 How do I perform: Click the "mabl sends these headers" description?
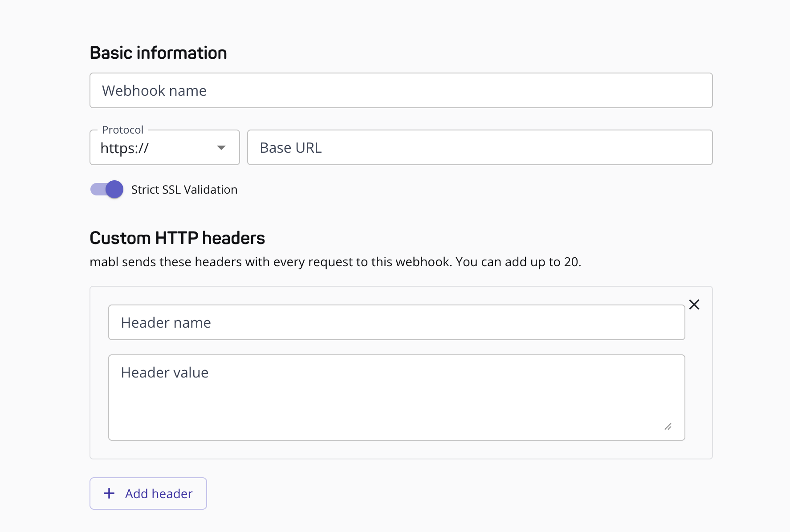tap(335, 262)
